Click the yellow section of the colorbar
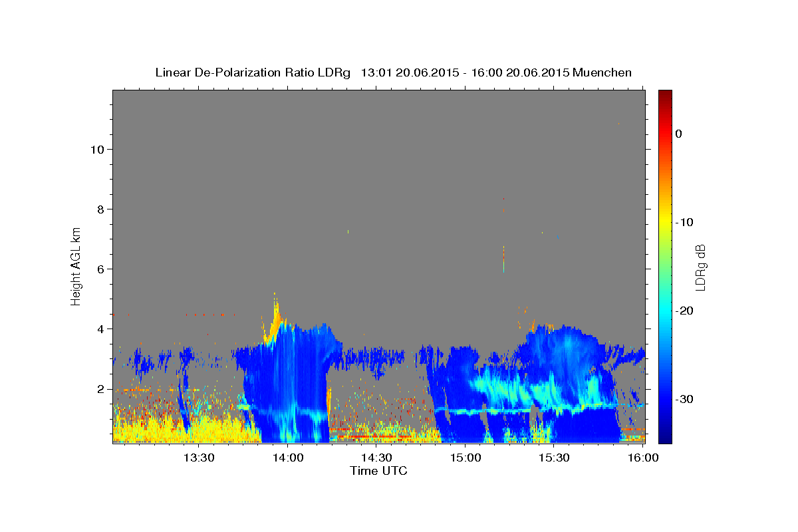798x532 pixels. (x=665, y=219)
